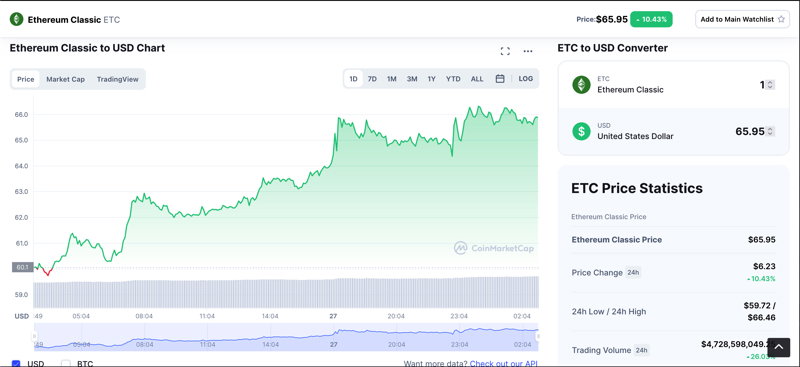Click the Ethereum Classic logo in header
The height and width of the screenshot is (367, 800).
tap(17, 19)
